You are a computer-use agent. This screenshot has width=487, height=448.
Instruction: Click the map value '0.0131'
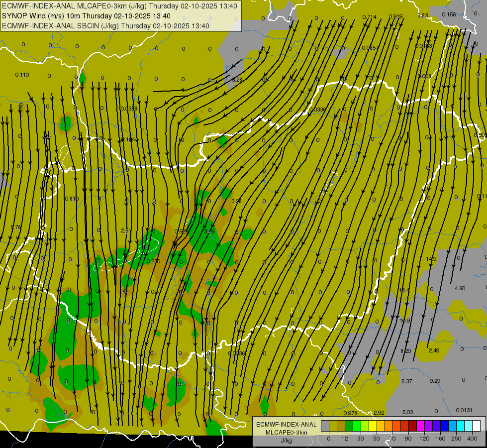pos(464,410)
